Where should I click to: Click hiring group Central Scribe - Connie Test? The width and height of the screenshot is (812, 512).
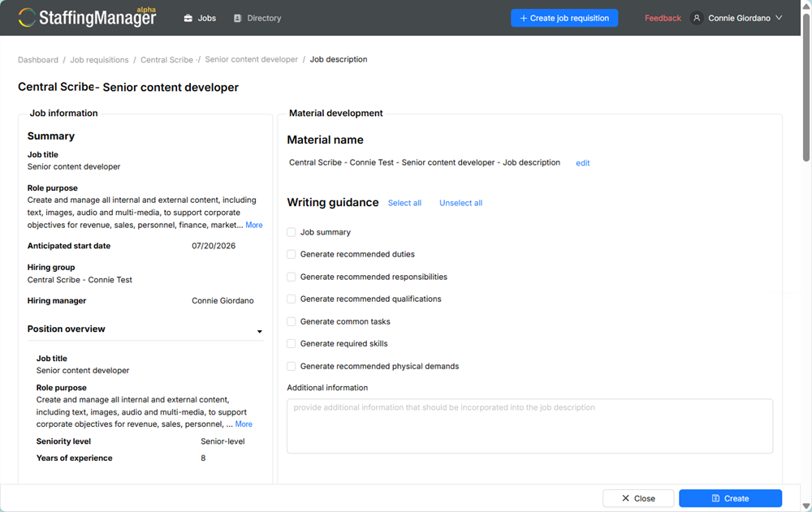(80, 280)
